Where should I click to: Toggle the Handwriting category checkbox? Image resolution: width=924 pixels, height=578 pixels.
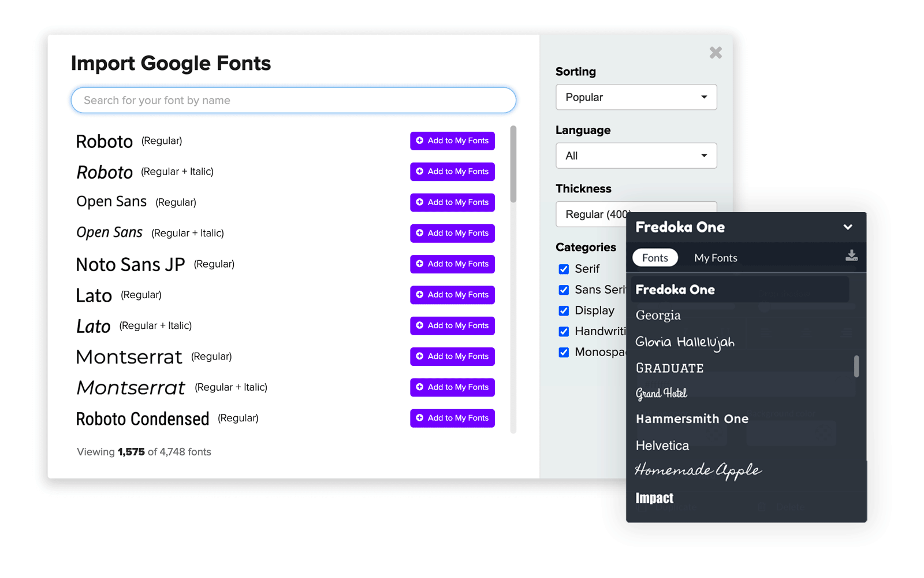point(564,331)
